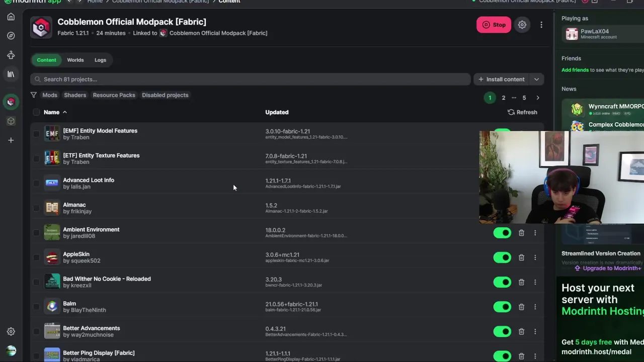The image size is (644, 362).
Task: Disable the Ambient Environment mod toggle
Action: pyautogui.click(x=502, y=233)
